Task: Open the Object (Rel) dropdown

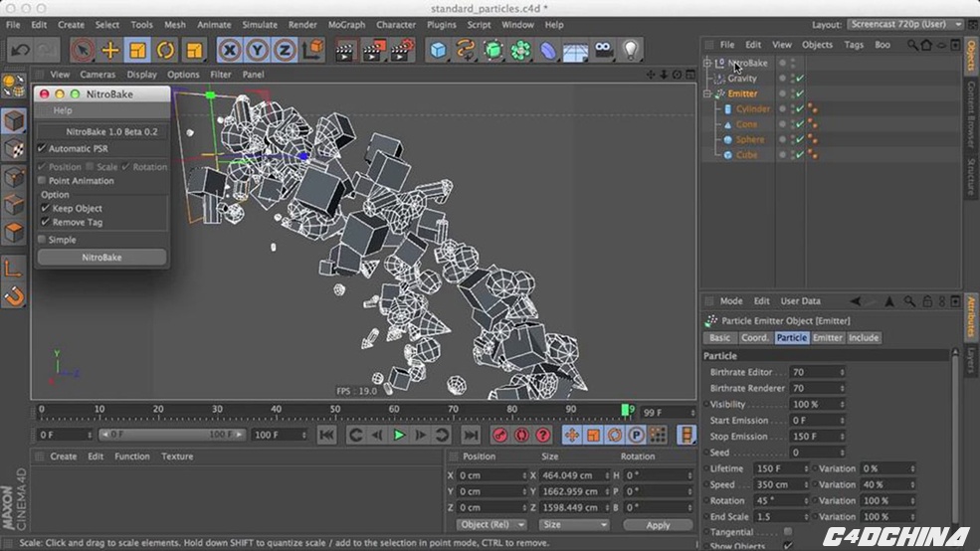Action: tap(490, 525)
